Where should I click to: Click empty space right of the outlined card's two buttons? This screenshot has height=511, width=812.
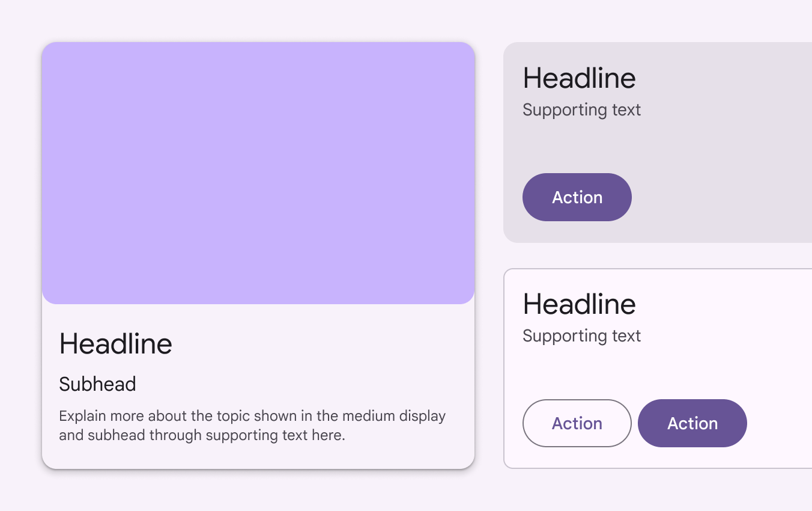(781, 423)
